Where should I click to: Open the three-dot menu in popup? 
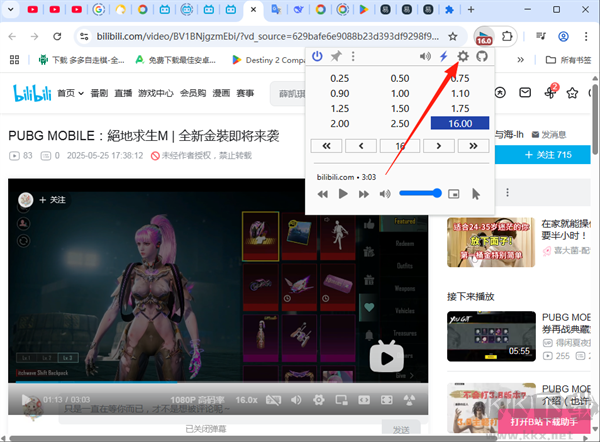[353, 57]
